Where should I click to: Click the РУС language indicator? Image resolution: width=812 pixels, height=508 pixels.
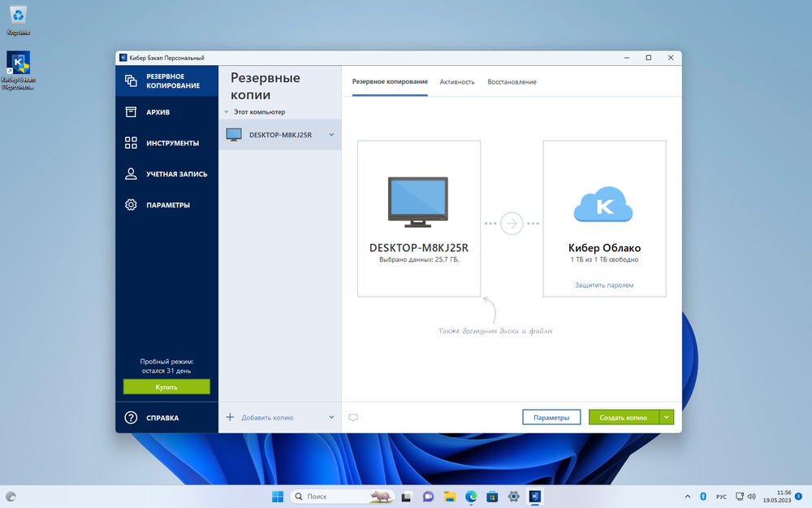click(721, 497)
